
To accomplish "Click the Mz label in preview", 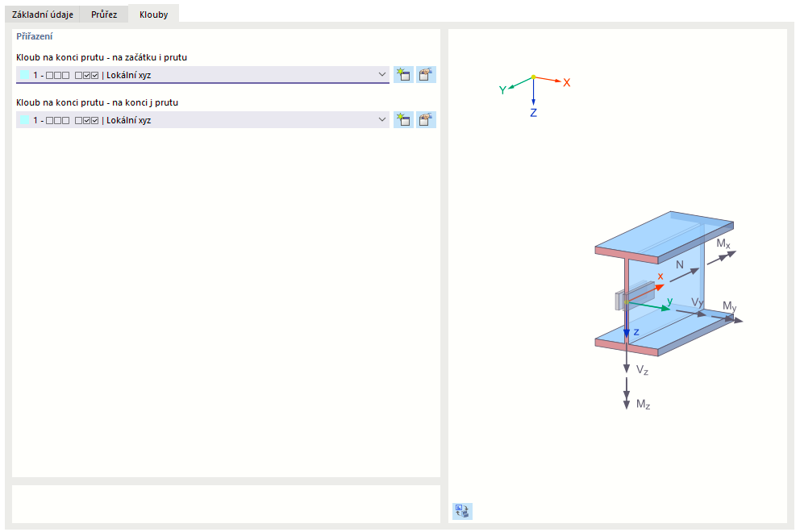I will [643, 405].
